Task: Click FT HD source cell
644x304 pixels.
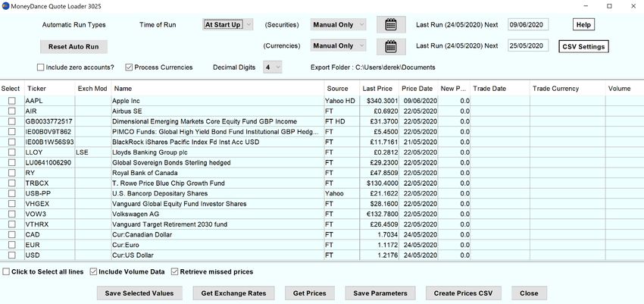Action: [x=341, y=121]
